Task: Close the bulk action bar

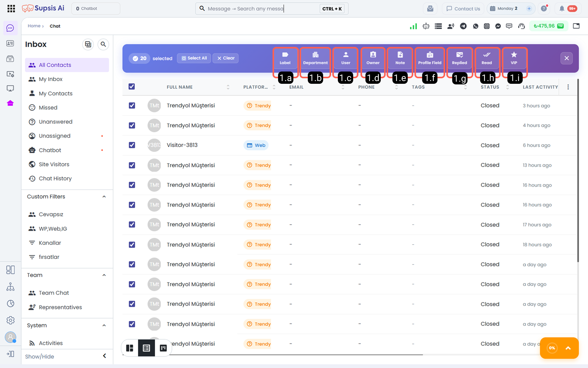Action: (x=567, y=58)
